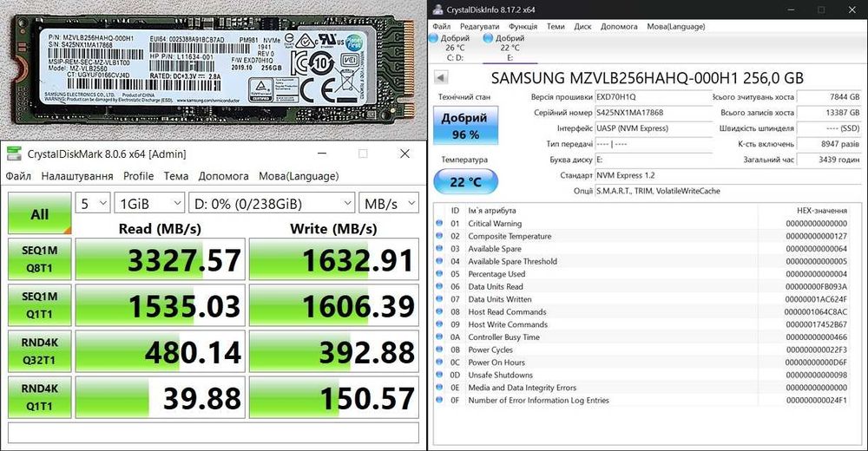Image resolution: width=868 pixels, height=451 pixels.
Task: Click the blue status orb for disk C: D:
Action: point(434,37)
